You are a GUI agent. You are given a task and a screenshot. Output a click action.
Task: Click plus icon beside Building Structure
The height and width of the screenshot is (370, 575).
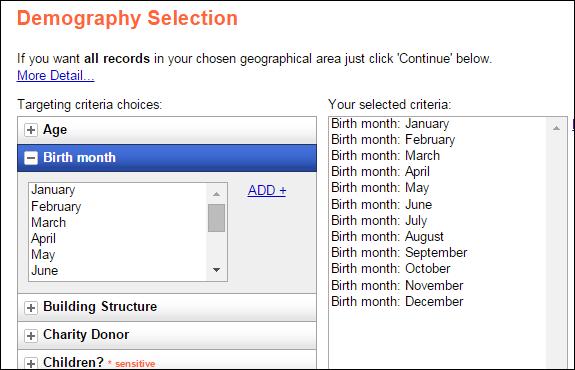point(31,307)
